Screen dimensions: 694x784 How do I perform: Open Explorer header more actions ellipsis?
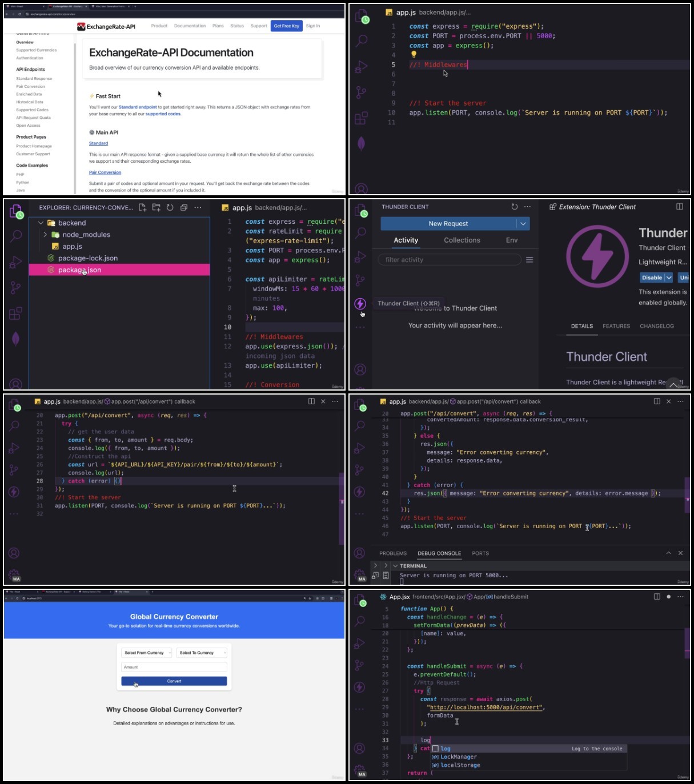(x=198, y=208)
